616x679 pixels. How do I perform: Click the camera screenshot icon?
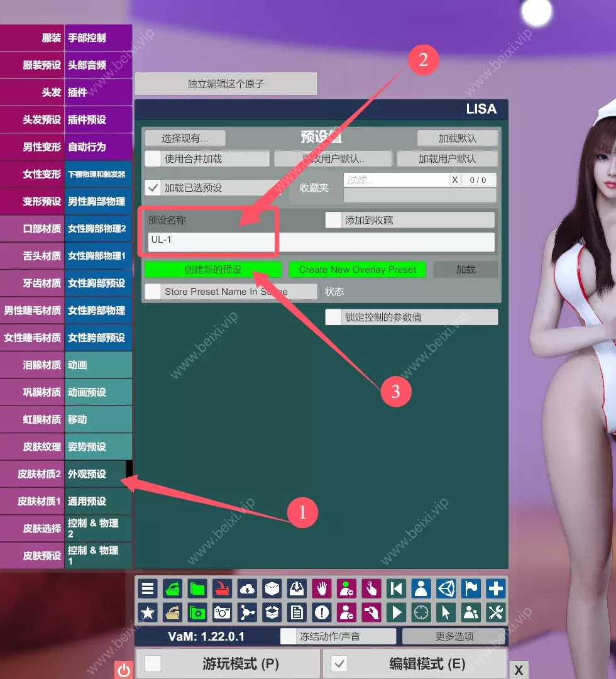pyautogui.click(x=222, y=612)
